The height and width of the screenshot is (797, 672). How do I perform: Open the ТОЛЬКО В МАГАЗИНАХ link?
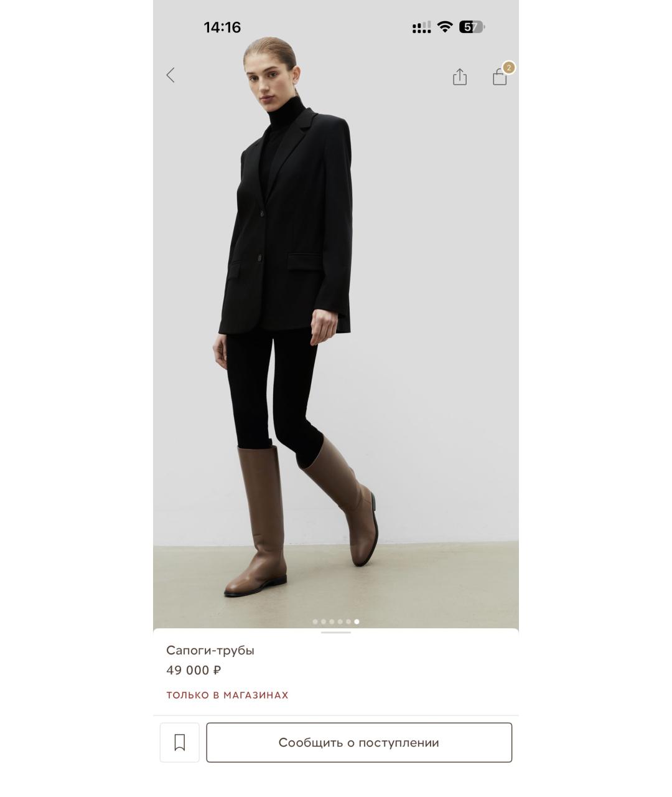point(227,695)
